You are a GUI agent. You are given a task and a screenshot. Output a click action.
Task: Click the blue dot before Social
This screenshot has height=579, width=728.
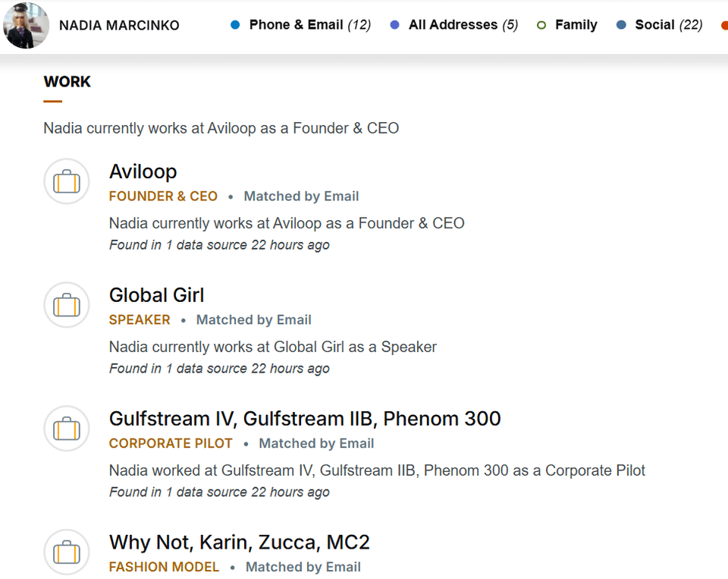point(622,25)
